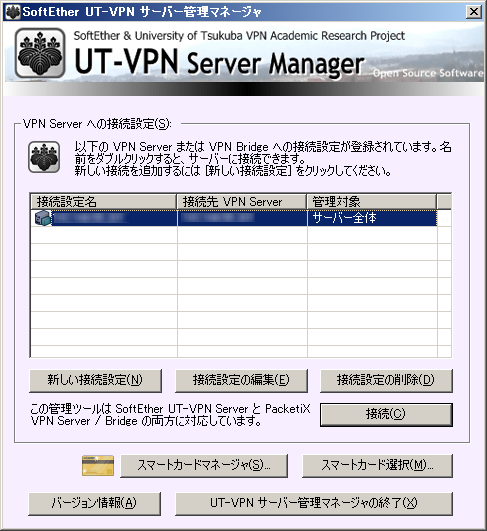Sort by 管理対象 column header
The width and height of the screenshot is (487, 531).
coord(372,202)
